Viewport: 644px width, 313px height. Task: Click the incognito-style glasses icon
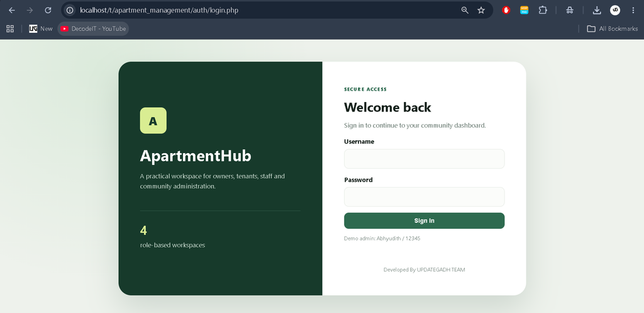point(570,10)
